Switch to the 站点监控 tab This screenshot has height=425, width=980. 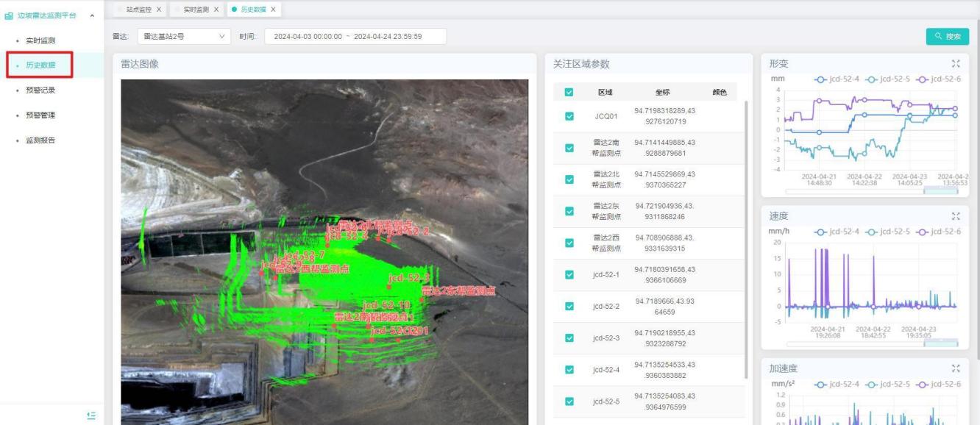[x=139, y=10]
